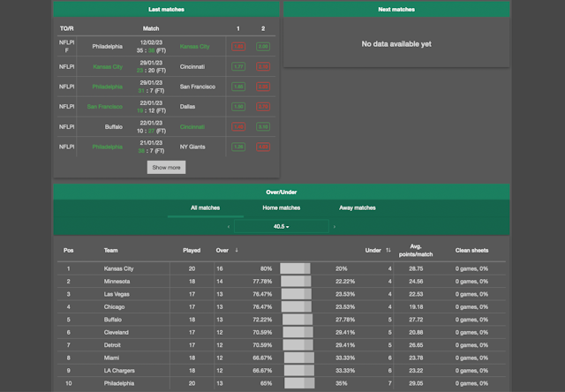Sort by the Over column arrow
565x392 pixels.
pyautogui.click(x=236, y=250)
